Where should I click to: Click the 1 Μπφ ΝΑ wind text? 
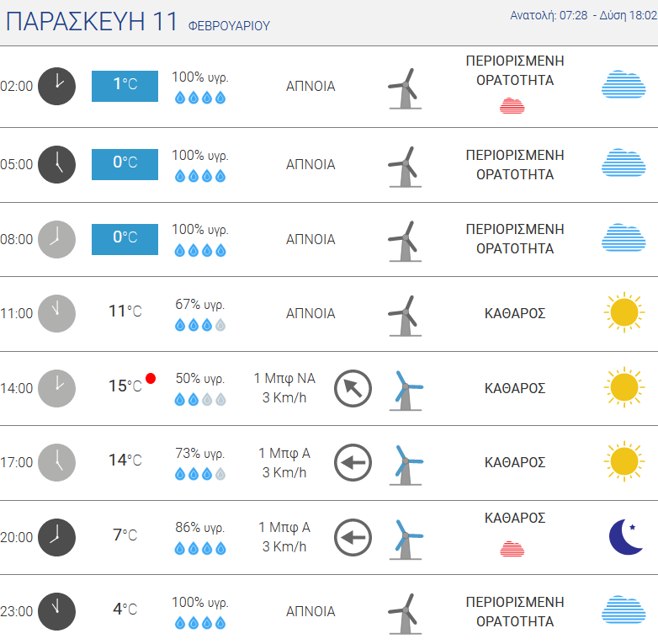pyautogui.click(x=284, y=378)
